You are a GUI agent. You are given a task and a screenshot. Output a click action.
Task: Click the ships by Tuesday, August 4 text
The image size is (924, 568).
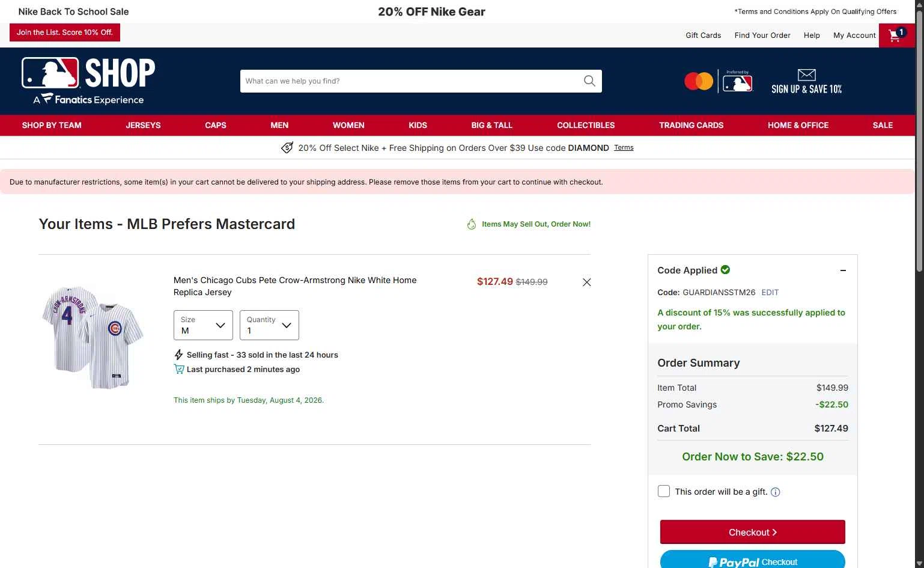click(249, 400)
